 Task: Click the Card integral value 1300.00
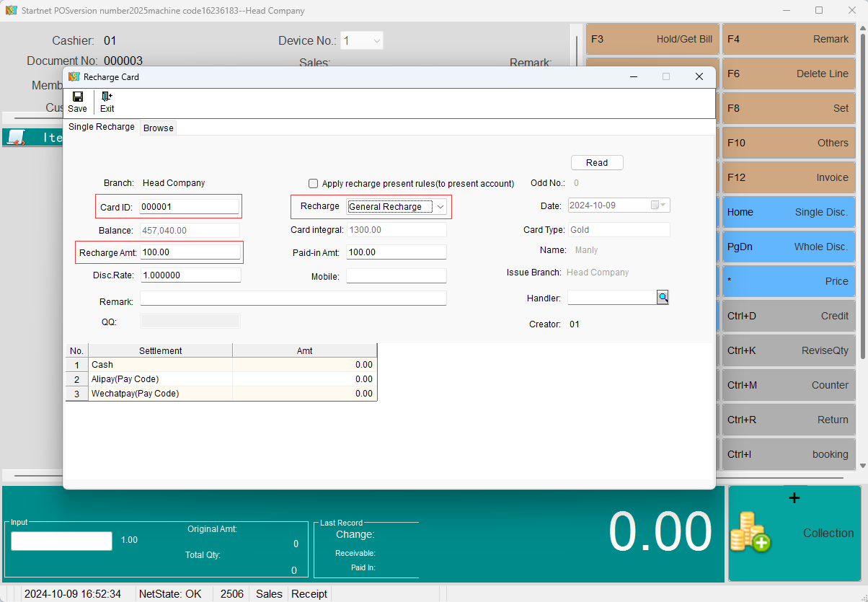tap(397, 230)
